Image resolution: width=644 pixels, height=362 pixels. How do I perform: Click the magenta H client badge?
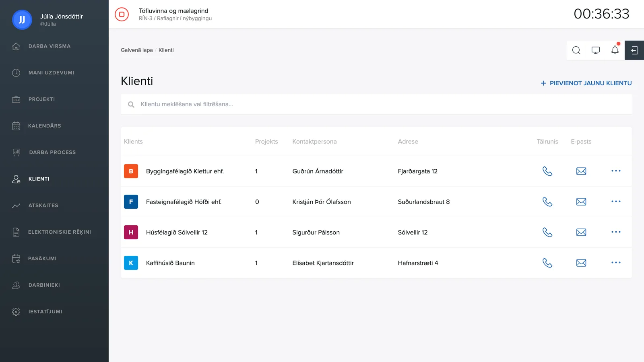[x=131, y=232]
